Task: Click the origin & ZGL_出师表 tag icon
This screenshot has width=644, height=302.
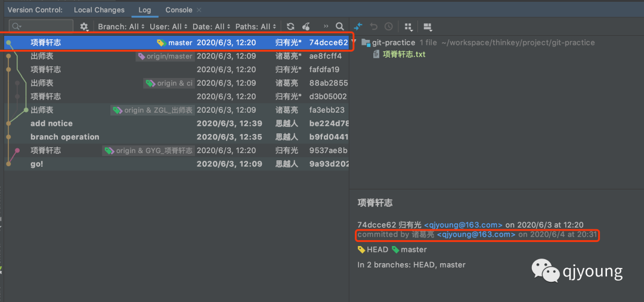Action: point(118,110)
